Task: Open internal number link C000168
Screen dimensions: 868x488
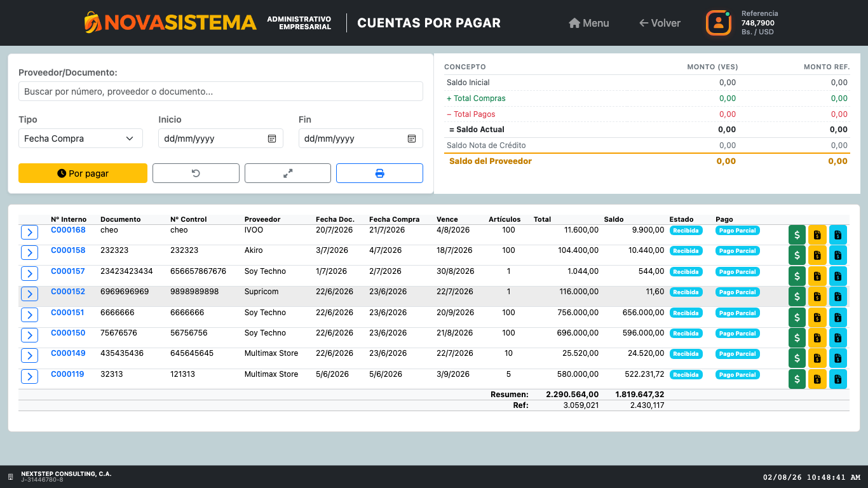Action: [68, 230]
